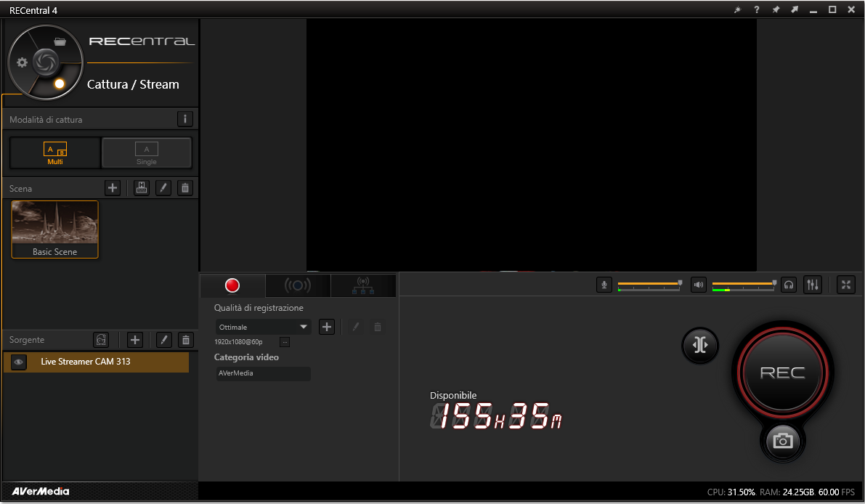
Task: Delete the scene with the trash icon
Action: click(185, 188)
